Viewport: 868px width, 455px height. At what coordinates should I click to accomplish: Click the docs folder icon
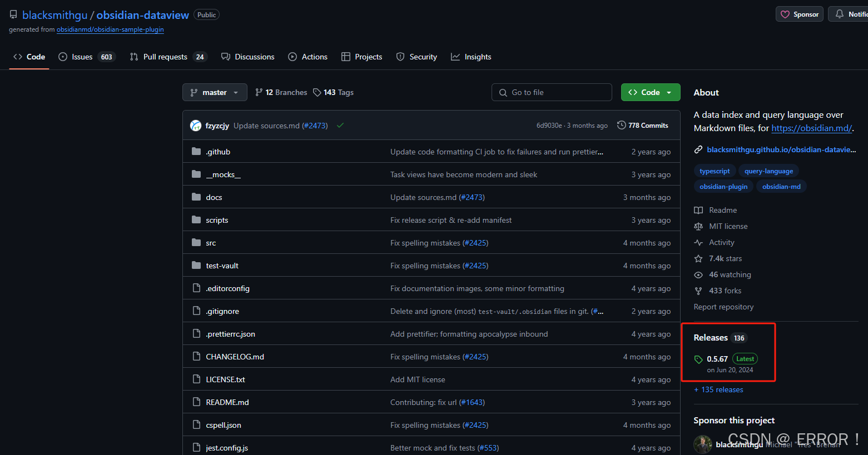click(196, 197)
